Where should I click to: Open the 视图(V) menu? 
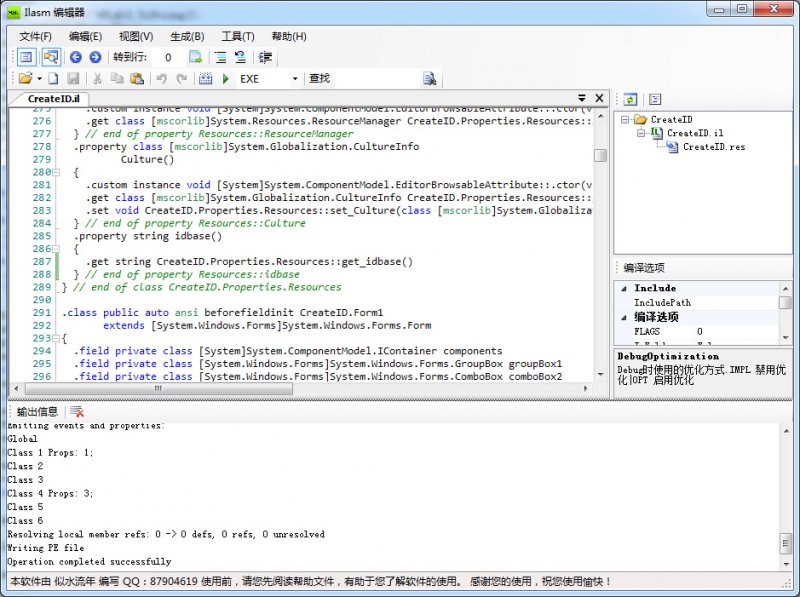tap(136, 36)
